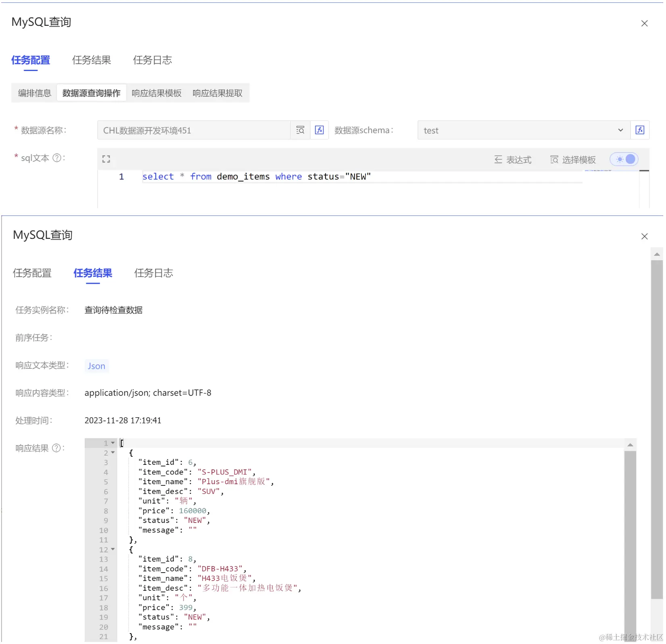Click the lower dialog scrollbar up arrow
This screenshot has height=644, width=666.
tap(657, 254)
